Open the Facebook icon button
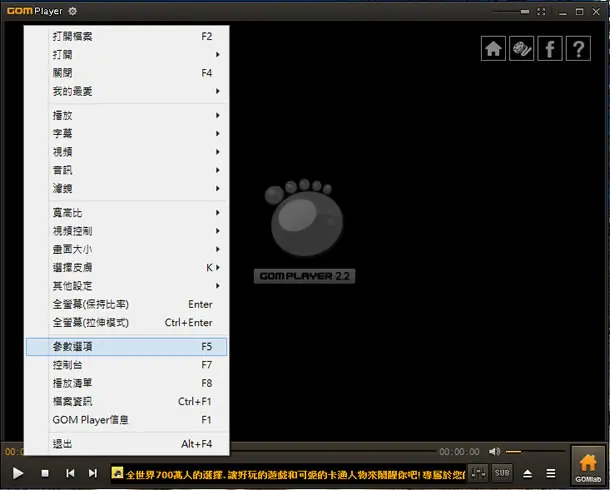 pos(550,49)
